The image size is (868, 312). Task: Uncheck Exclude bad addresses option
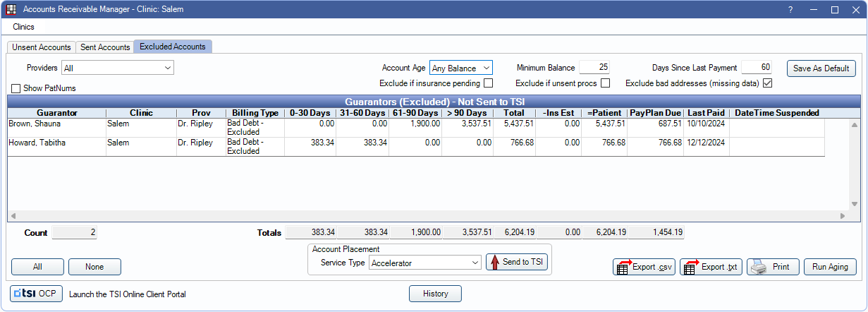pos(768,83)
